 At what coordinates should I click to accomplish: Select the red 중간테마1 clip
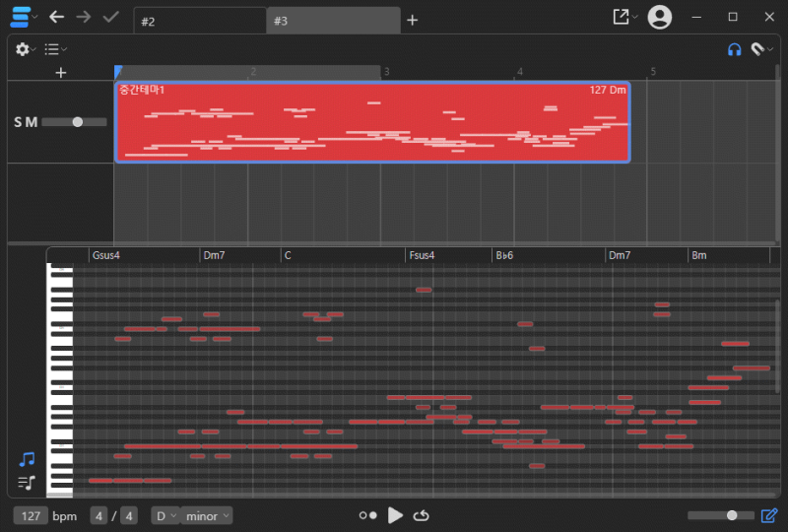click(372, 122)
